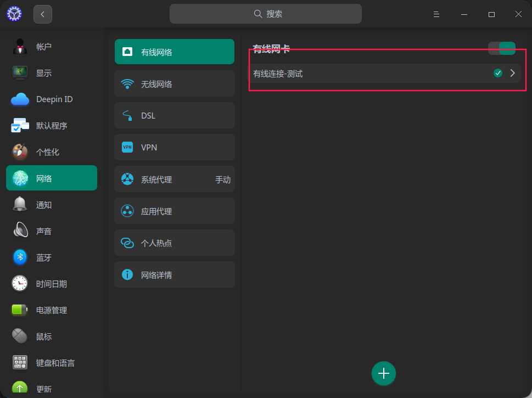Screen dimensions: 532x398
Task: Click the 键盘和语言 label in sidebar
Action: click(55, 363)
